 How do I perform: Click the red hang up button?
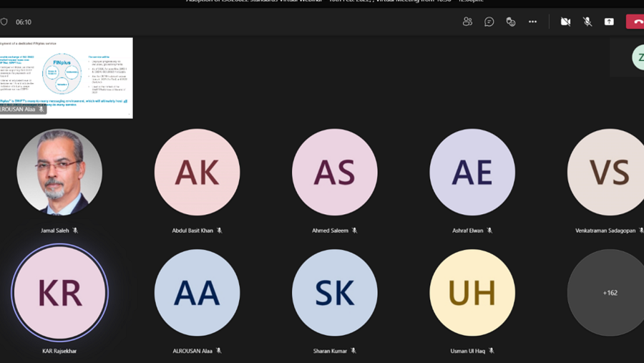(x=635, y=21)
